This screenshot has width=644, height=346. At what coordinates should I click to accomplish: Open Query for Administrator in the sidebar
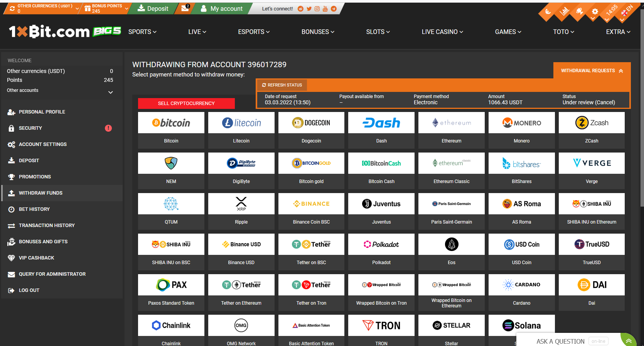62,274
